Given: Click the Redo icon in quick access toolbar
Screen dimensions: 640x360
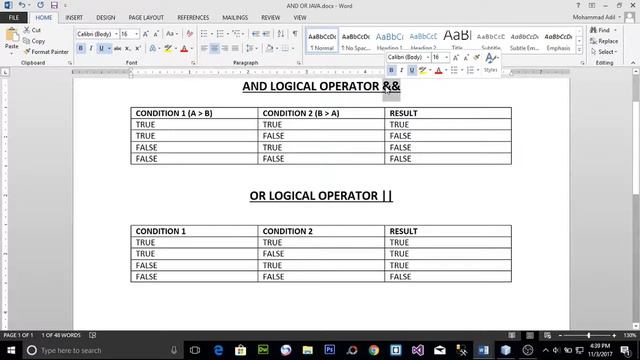Looking at the screenshot, I should tap(40, 5).
